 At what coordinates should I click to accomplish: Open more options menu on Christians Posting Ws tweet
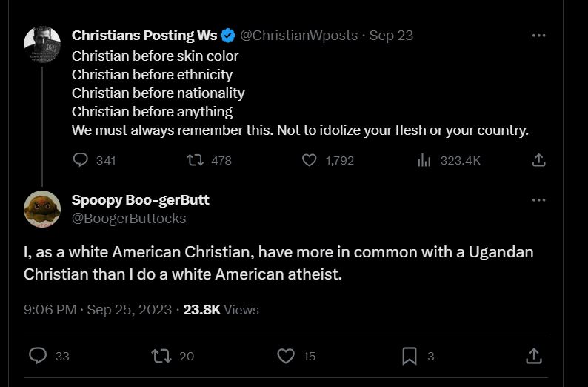539,36
